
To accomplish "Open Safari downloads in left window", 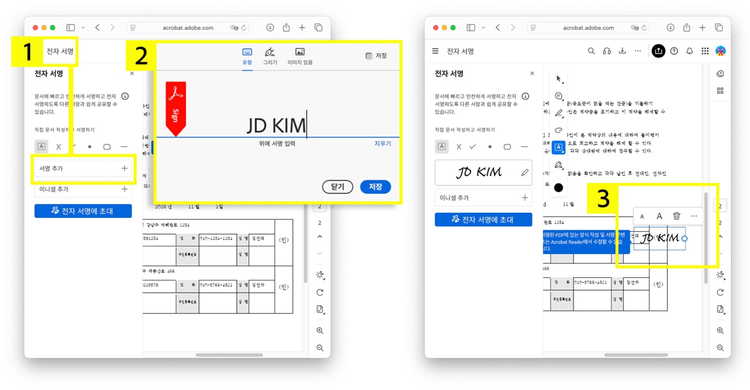I will click(x=270, y=28).
